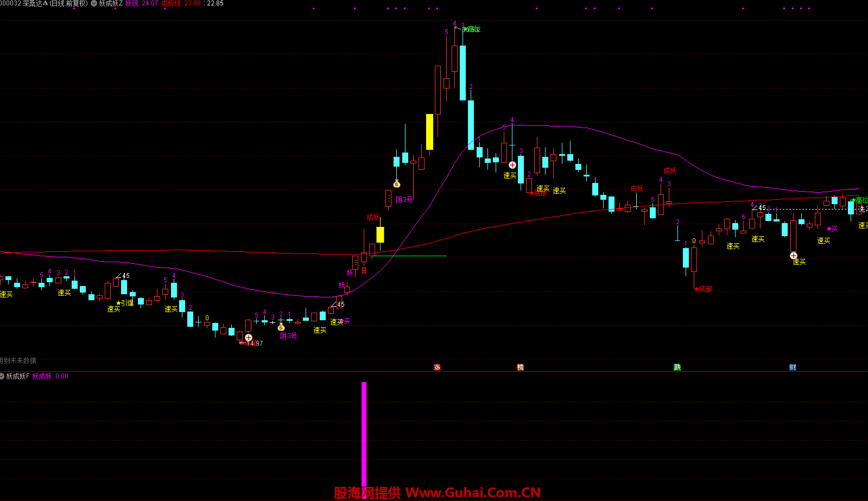Click the ★引爆 signal marker
The image size is (868, 501).
125,303
